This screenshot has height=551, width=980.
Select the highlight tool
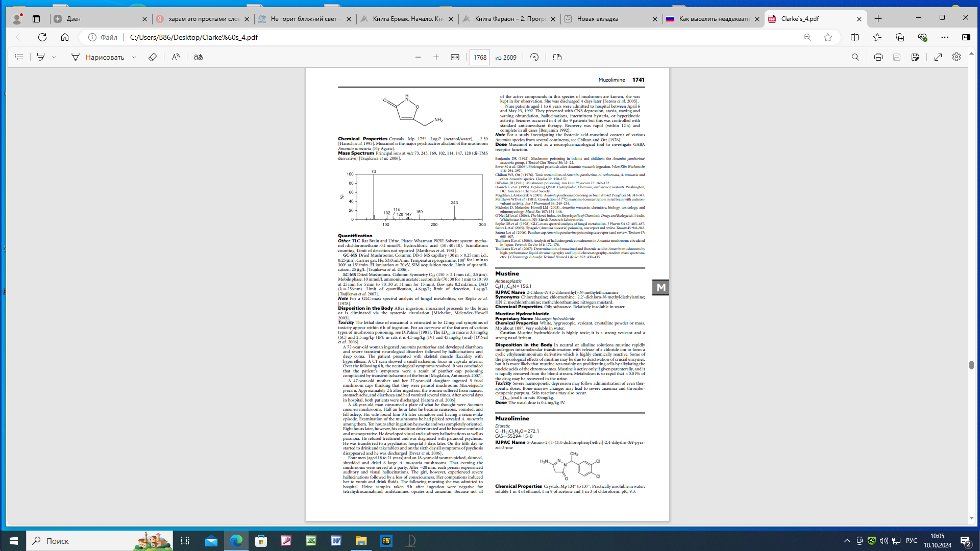41,57
